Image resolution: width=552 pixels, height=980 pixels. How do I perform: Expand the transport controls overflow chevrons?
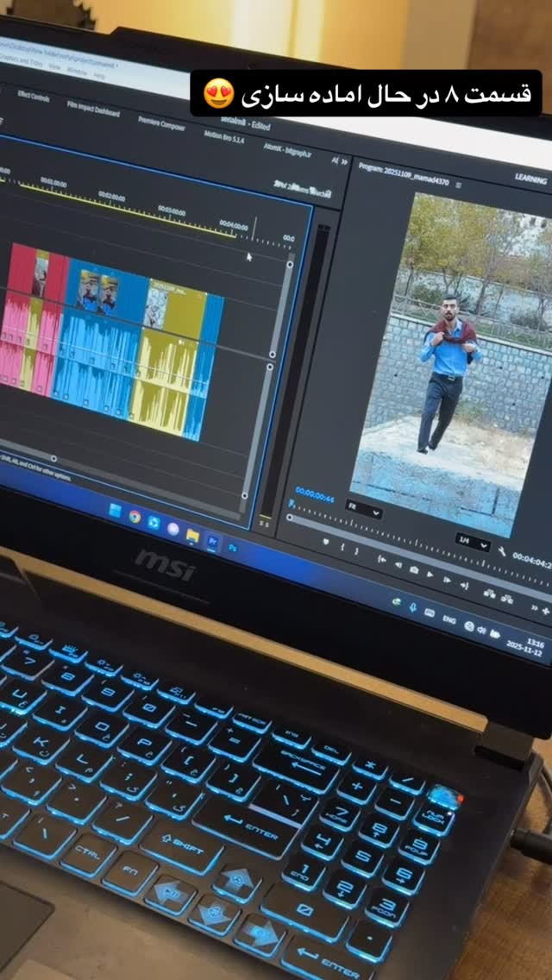click(535, 606)
